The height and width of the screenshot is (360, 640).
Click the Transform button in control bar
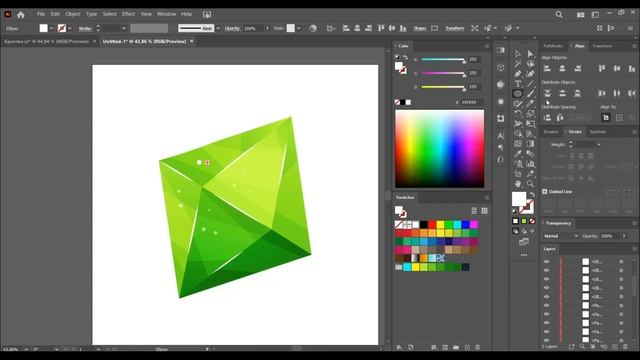pyautogui.click(x=455, y=28)
